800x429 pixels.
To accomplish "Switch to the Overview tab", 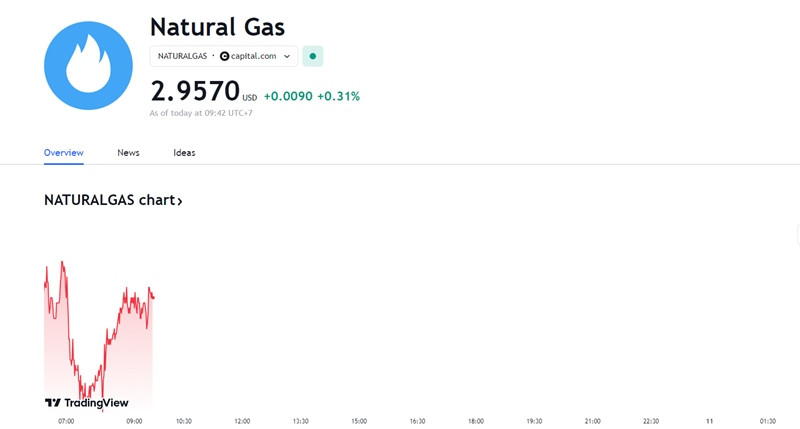I will (x=64, y=153).
